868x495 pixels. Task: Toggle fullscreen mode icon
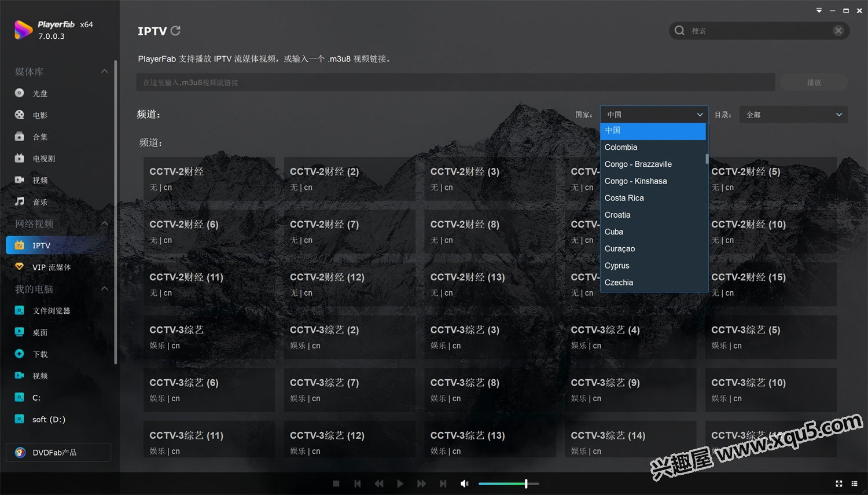click(x=839, y=483)
